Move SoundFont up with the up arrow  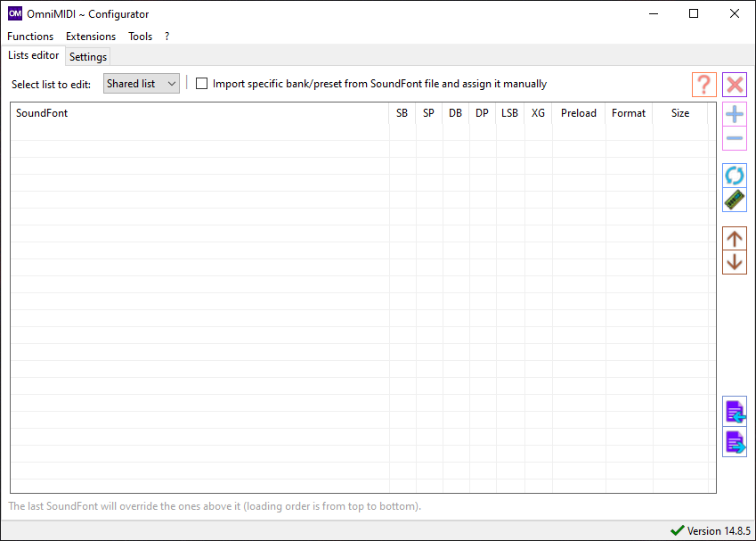point(735,238)
